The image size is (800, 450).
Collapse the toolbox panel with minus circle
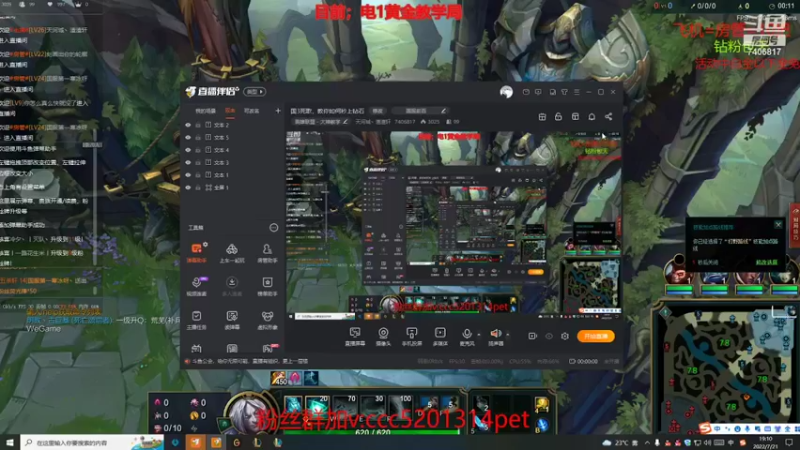click(x=274, y=228)
